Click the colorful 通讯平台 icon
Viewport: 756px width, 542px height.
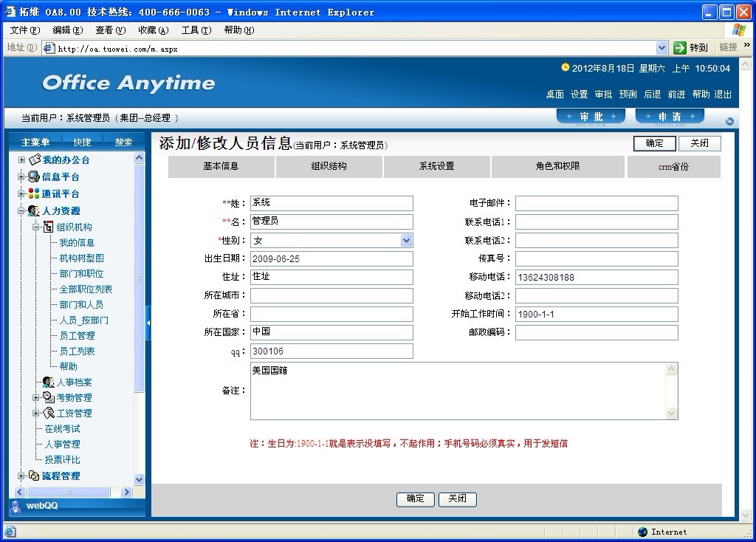tap(33, 193)
